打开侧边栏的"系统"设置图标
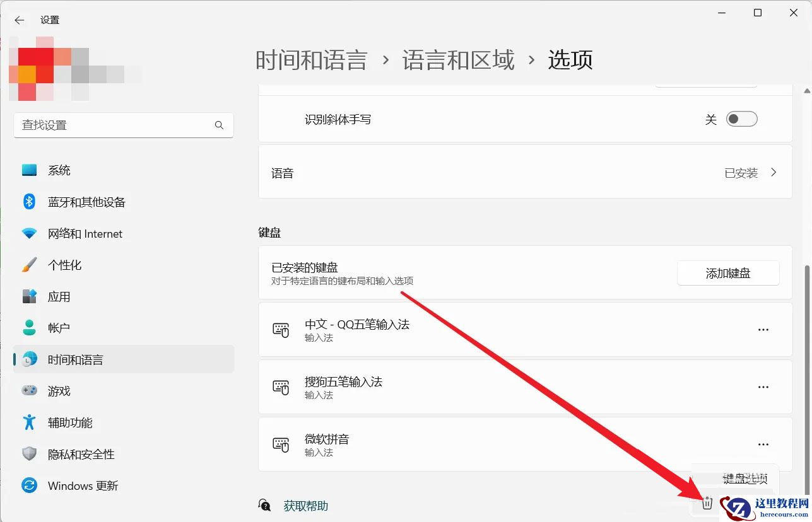This screenshot has width=812, height=522. click(x=29, y=170)
